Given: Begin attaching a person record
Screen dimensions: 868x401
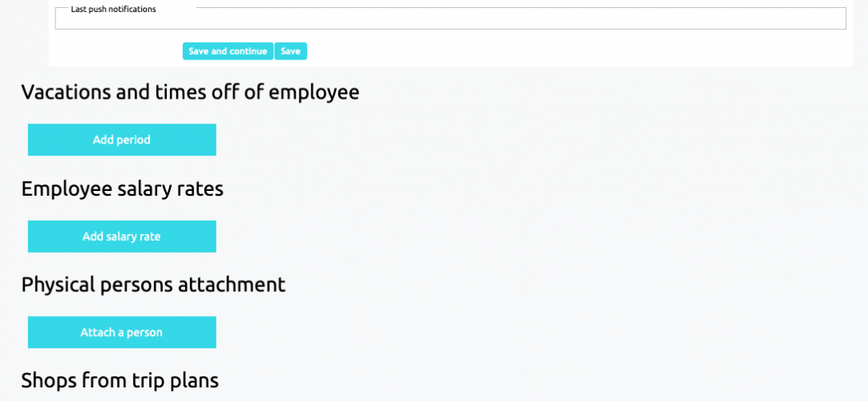Looking at the screenshot, I should (x=122, y=332).
